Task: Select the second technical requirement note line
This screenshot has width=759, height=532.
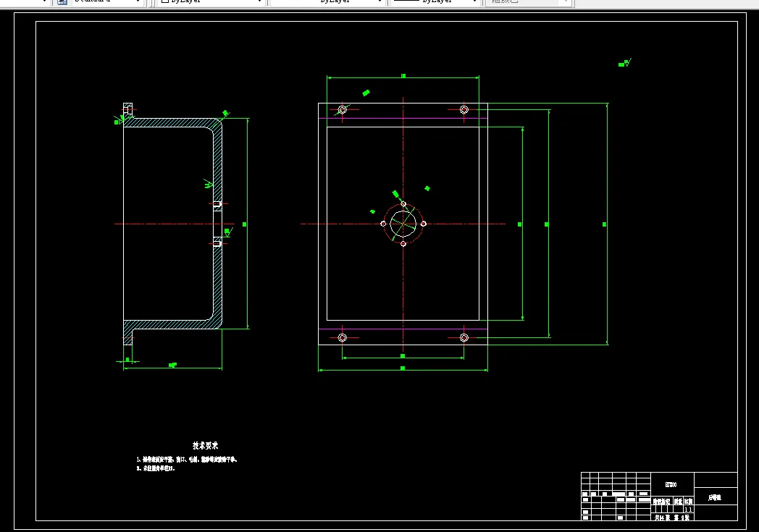Action: pyautogui.click(x=156, y=468)
